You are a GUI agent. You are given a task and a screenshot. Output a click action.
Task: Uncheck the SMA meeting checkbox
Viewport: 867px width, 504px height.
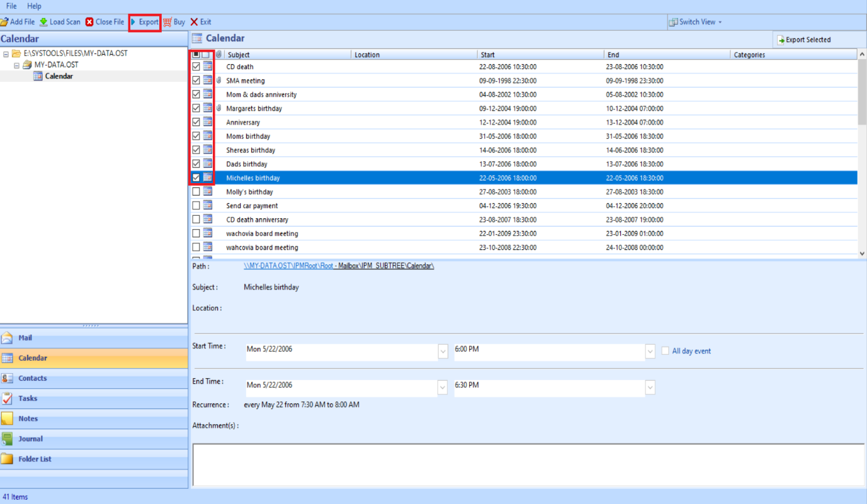click(x=196, y=80)
